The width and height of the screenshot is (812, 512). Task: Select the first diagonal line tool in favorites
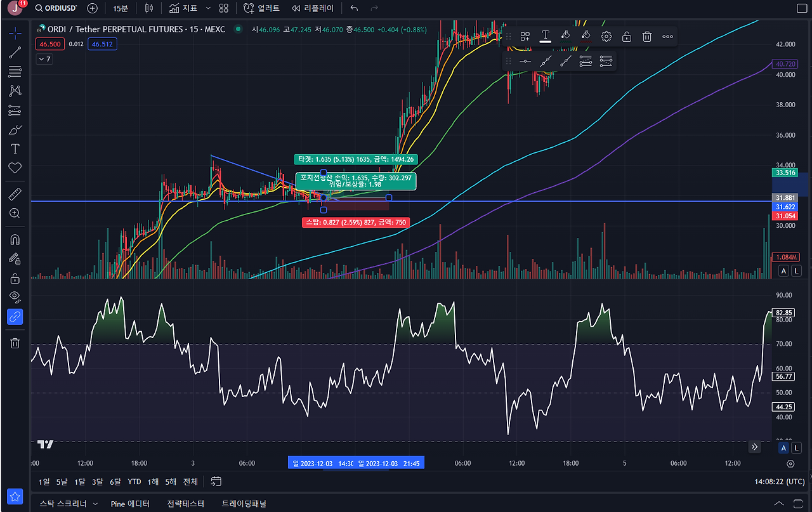[545, 62]
